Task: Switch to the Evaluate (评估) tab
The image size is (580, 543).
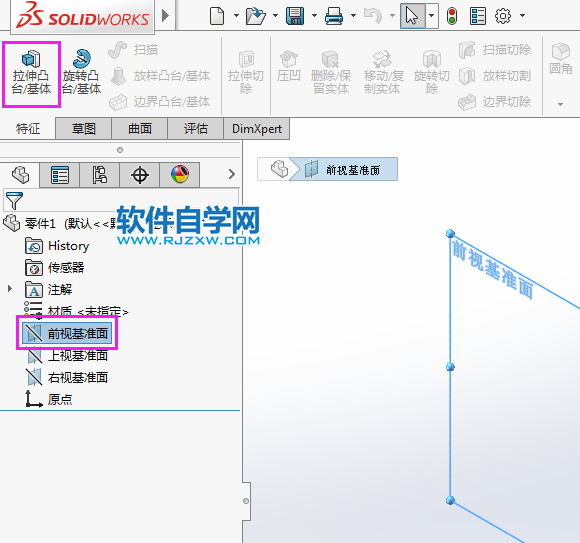Action: 195,129
